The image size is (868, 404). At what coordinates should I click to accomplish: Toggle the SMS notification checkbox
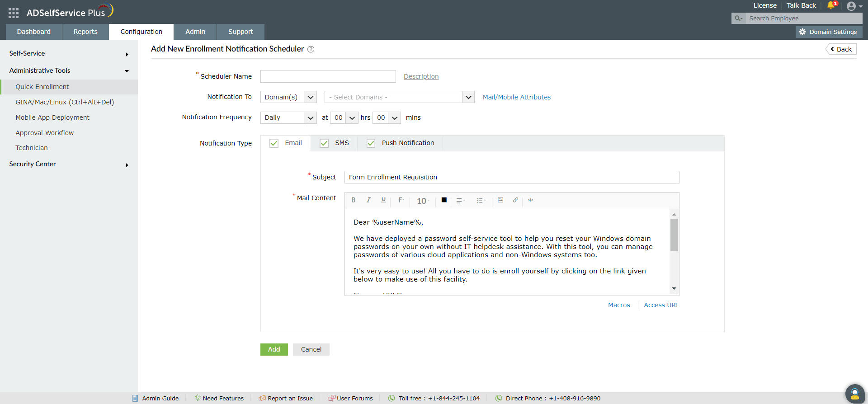pos(324,143)
